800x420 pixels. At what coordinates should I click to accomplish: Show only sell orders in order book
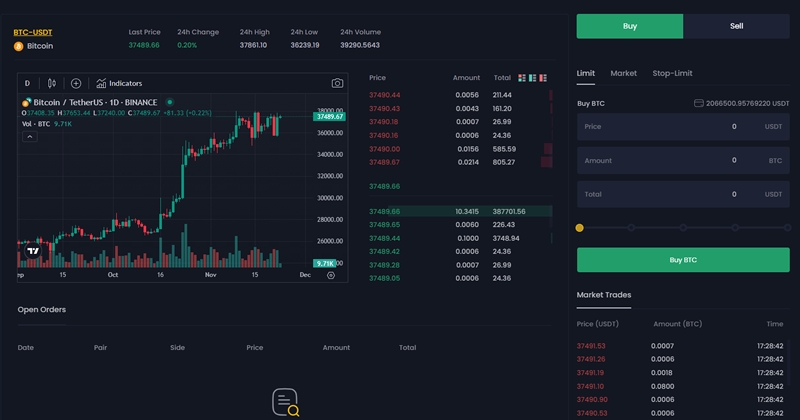tap(545, 77)
